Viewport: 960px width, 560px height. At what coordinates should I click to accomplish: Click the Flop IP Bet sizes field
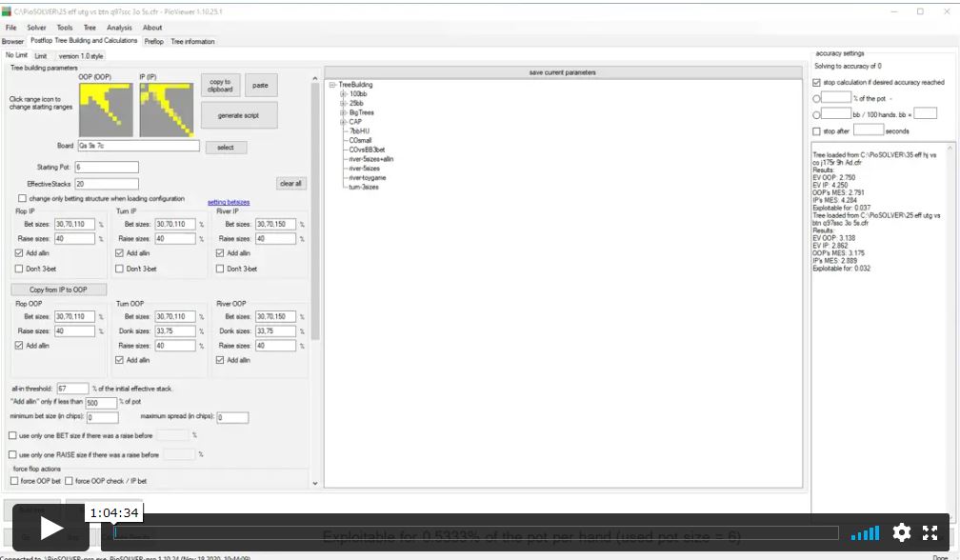tap(74, 224)
